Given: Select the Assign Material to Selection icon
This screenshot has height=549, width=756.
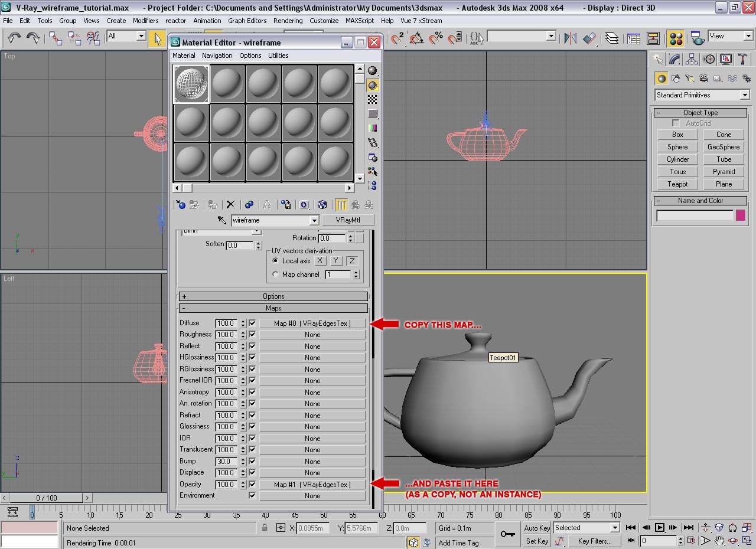Looking at the screenshot, I should pyautogui.click(x=212, y=205).
